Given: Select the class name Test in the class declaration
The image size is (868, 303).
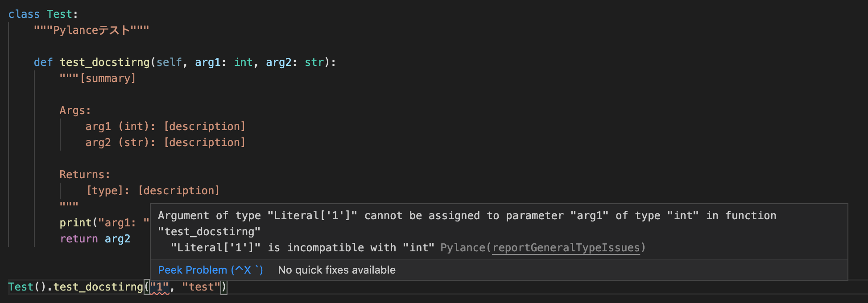Looking at the screenshot, I should pyautogui.click(x=59, y=14).
